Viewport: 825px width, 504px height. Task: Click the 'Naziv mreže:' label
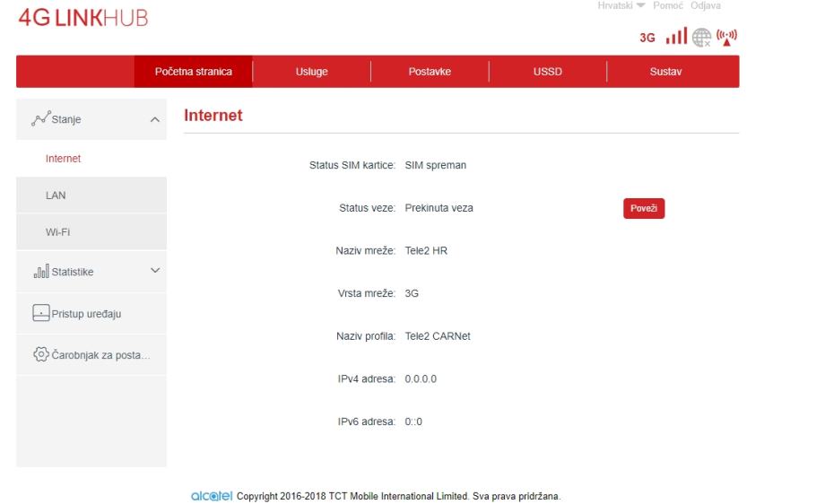point(365,250)
